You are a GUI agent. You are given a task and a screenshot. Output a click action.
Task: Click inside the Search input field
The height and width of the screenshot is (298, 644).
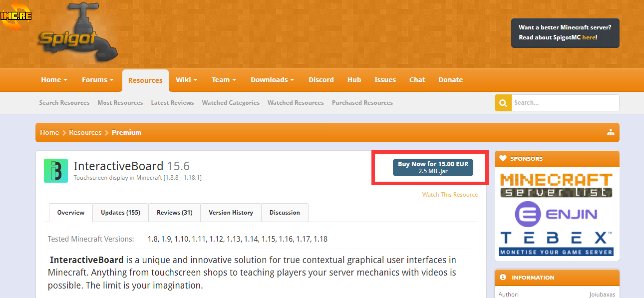tap(564, 103)
